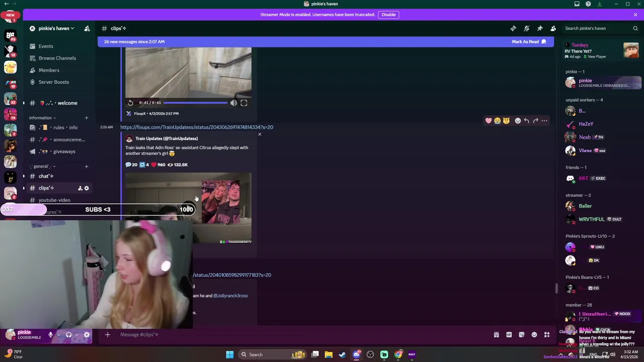The width and height of the screenshot is (644, 362).
Task: Open Windows Start menu
Action: click(x=229, y=354)
